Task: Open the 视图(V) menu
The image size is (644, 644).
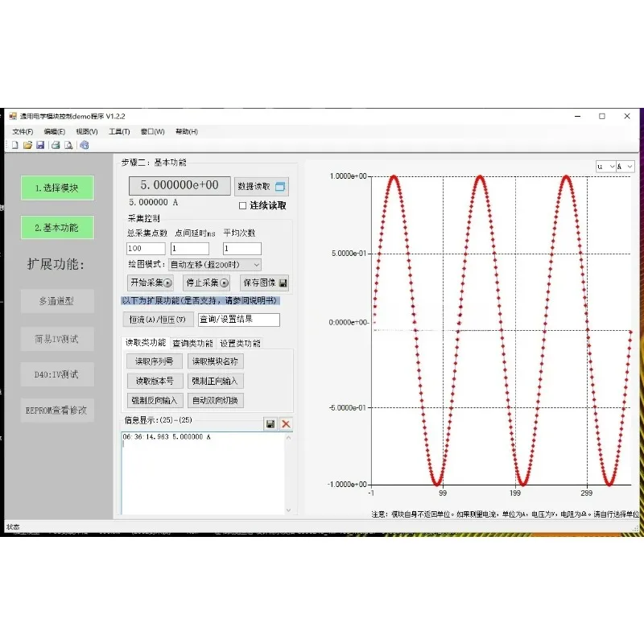Action: click(87, 131)
